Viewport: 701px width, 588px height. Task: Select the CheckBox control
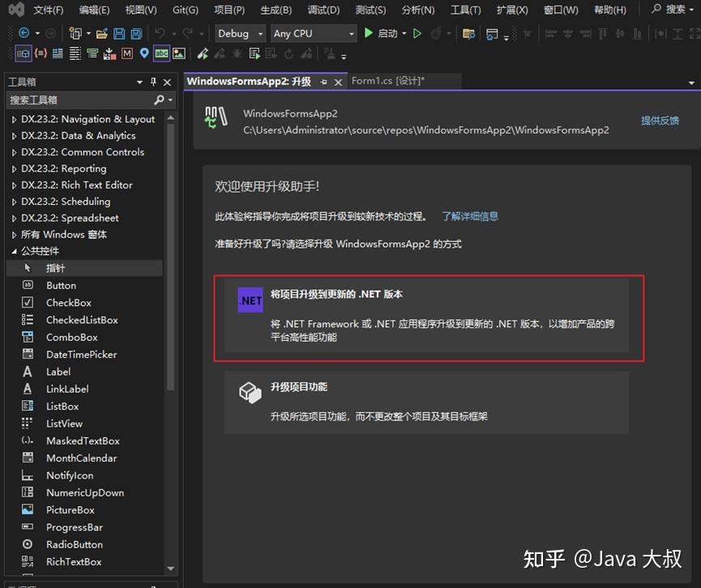[x=66, y=302]
